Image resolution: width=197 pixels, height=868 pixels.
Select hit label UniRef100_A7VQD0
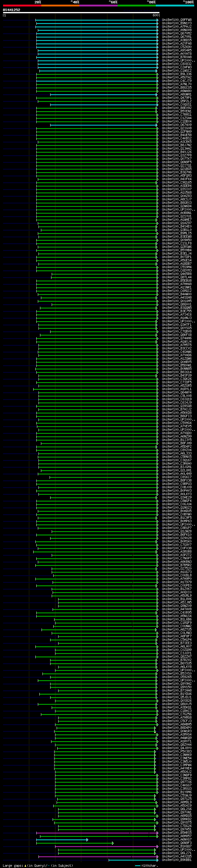pos(177,433)
